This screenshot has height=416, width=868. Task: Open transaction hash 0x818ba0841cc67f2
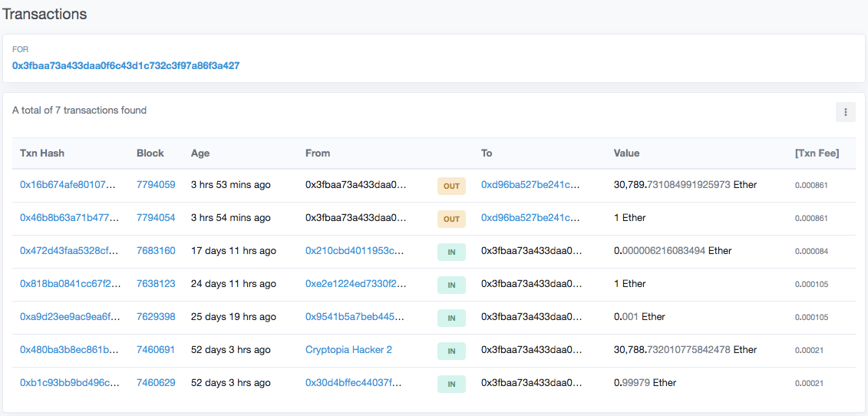pos(70,284)
